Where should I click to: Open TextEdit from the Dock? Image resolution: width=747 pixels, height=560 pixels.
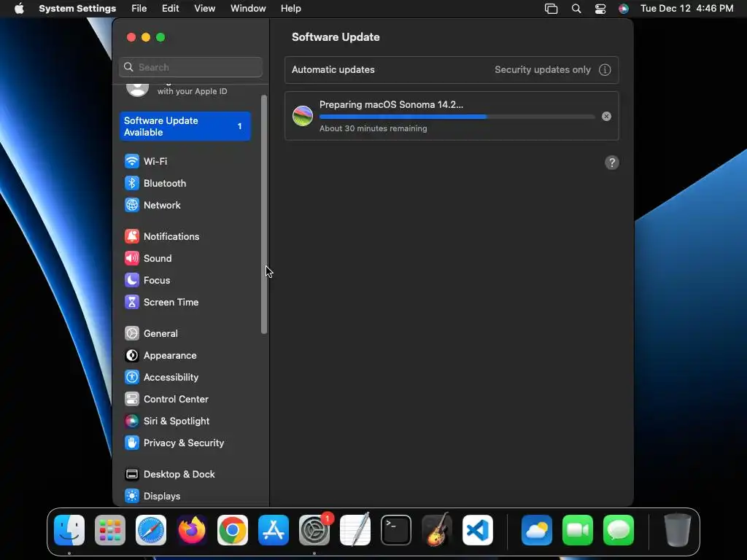(355, 530)
